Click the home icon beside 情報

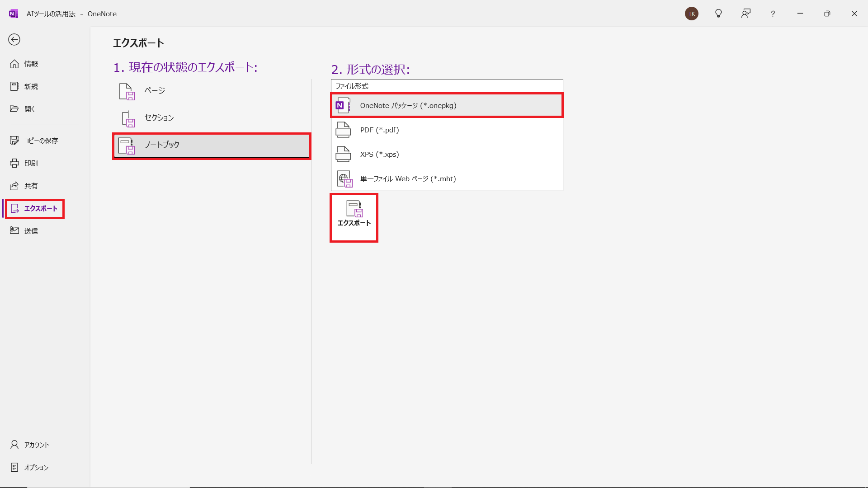14,64
